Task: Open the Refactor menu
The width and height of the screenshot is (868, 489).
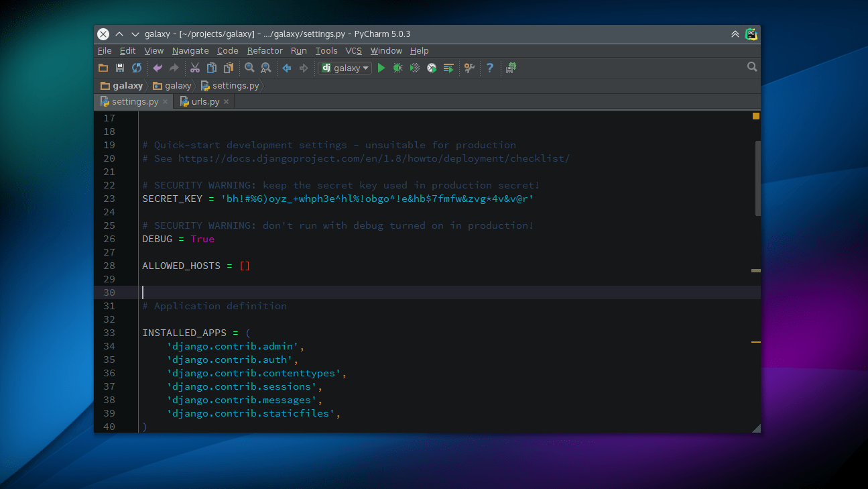Action: 265,51
